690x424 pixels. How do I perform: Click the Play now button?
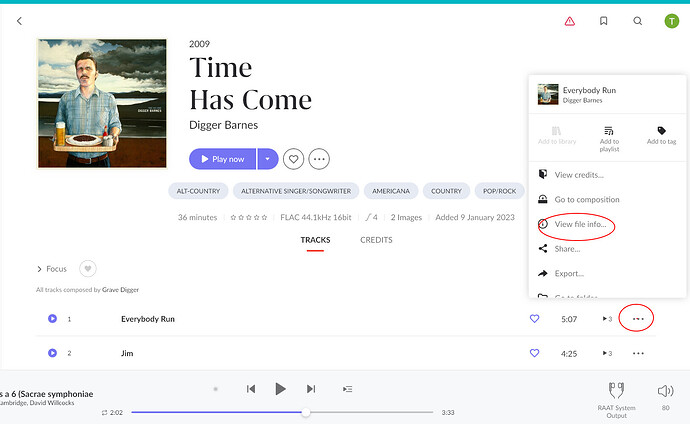(x=223, y=159)
